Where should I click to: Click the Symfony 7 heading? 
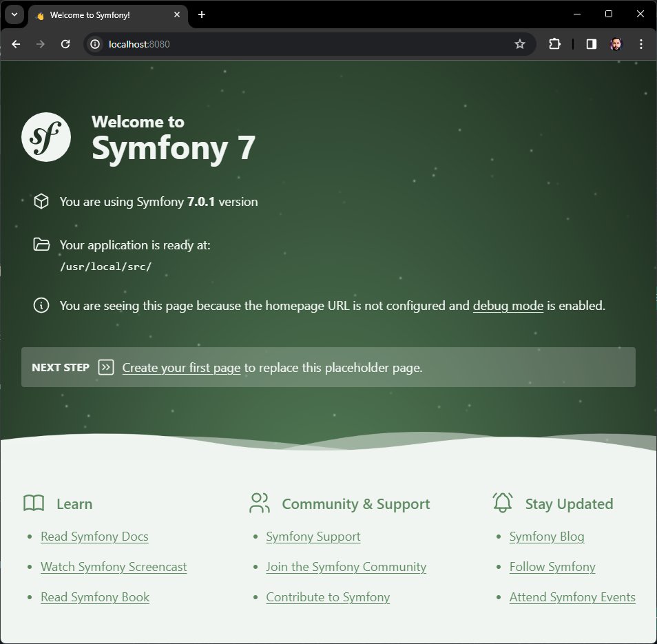pyautogui.click(x=174, y=148)
